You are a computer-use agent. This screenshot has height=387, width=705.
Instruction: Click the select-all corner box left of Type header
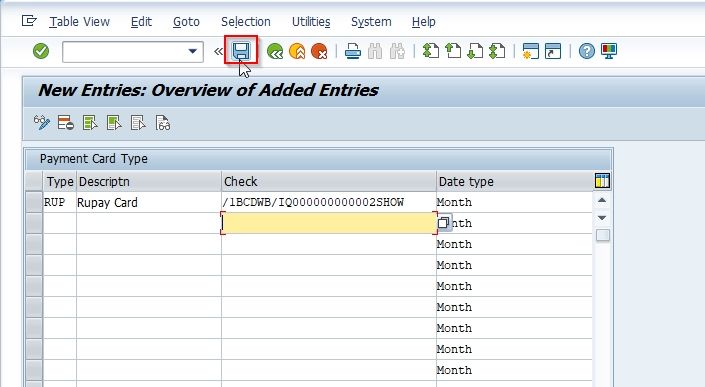[34, 181]
